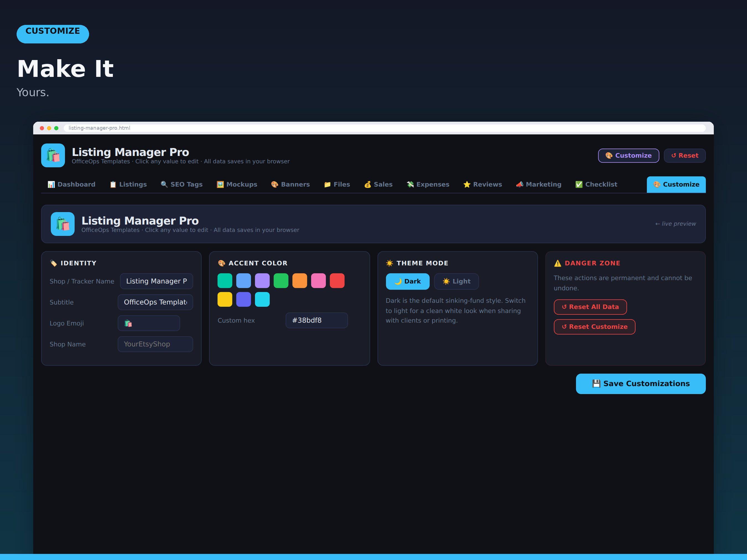The image size is (747, 560).
Task: Choose the lavender purple accent swatch
Action: point(262,281)
